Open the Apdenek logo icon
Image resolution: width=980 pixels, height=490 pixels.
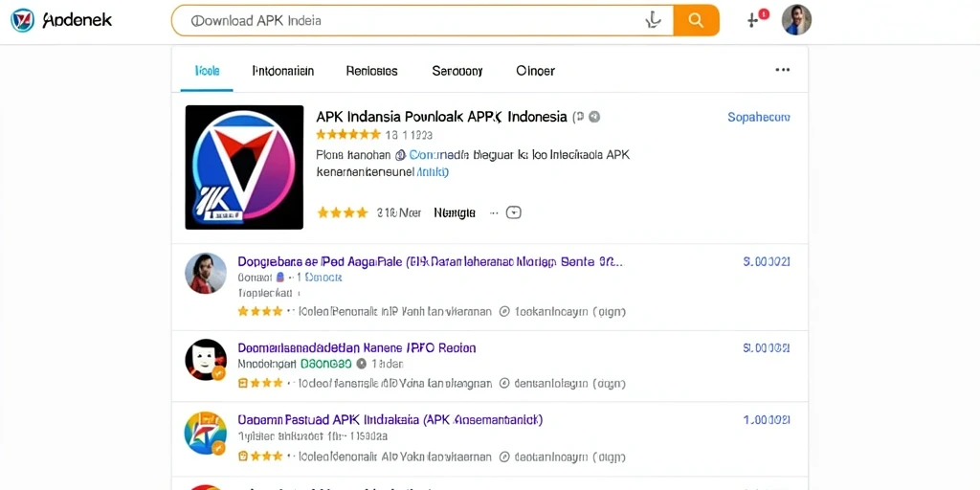tap(23, 21)
